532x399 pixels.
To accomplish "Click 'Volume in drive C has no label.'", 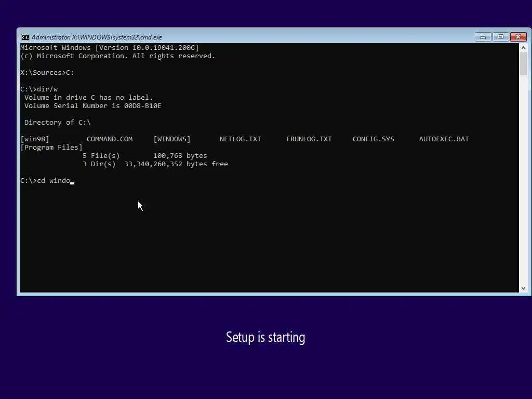I will [x=88, y=97].
